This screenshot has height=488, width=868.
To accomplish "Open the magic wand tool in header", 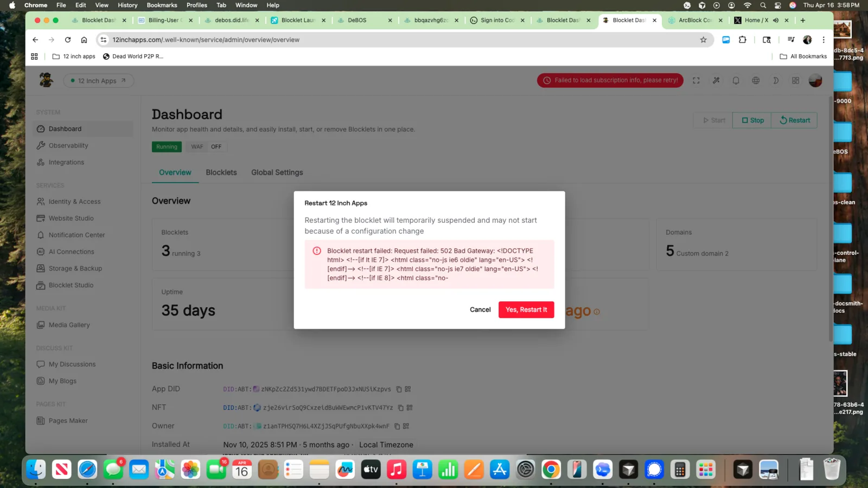I will click(x=716, y=80).
